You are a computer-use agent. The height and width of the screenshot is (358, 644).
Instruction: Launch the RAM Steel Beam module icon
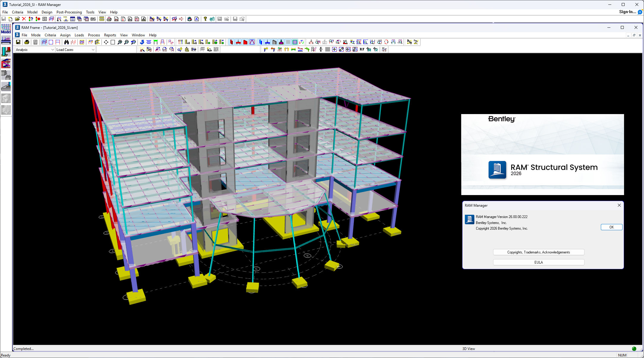point(6,40)
